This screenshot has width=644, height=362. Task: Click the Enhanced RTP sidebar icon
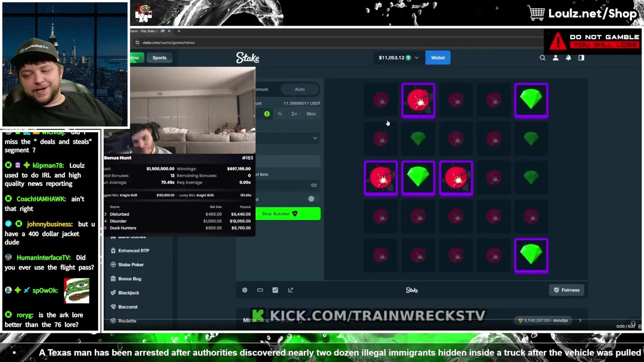pyautogui.click(x=113, y=250)
